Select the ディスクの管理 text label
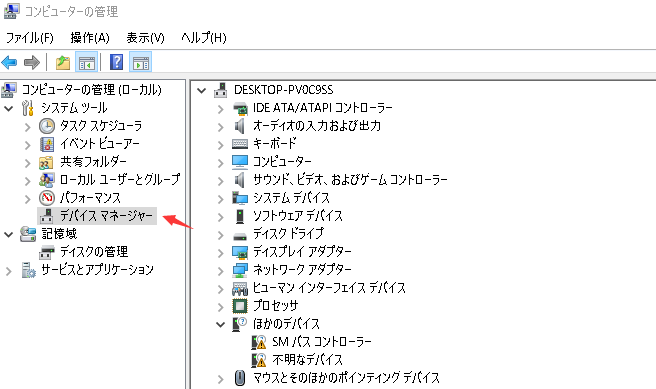The height and width of the screenshot is (389, 656). click(x=94, y=252)
